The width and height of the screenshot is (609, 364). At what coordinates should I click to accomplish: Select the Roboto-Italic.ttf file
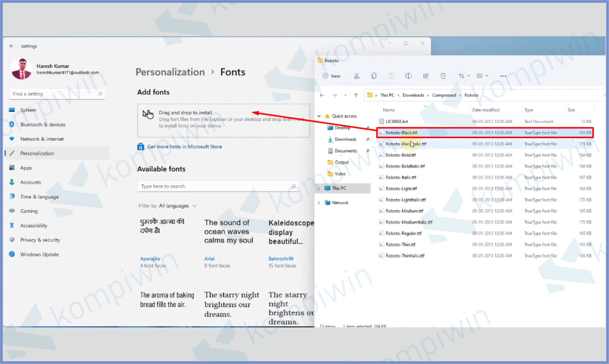(485, 177)
